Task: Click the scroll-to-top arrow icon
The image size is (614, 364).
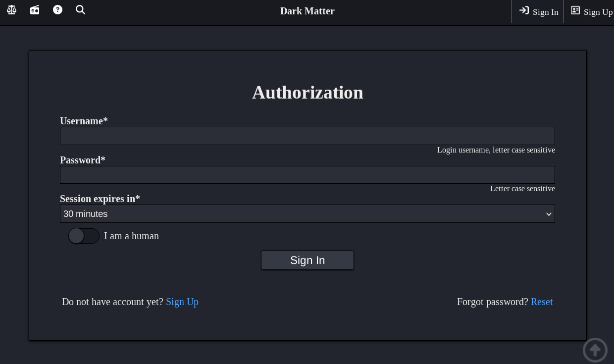Action: (595, 350)
